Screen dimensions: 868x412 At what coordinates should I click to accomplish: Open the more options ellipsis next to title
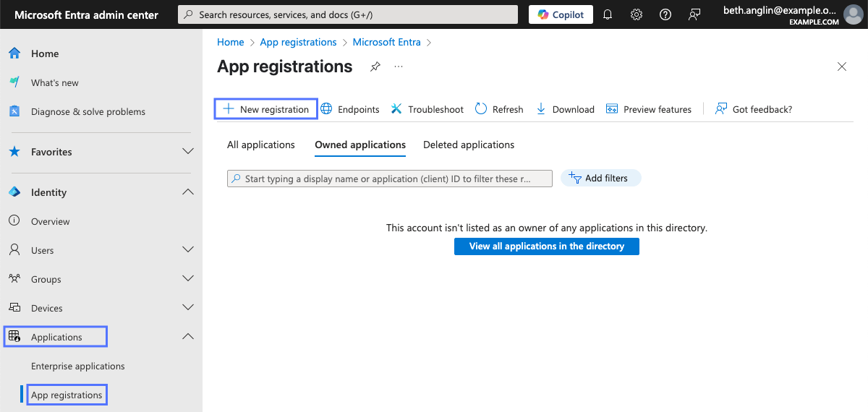(399, 66)
